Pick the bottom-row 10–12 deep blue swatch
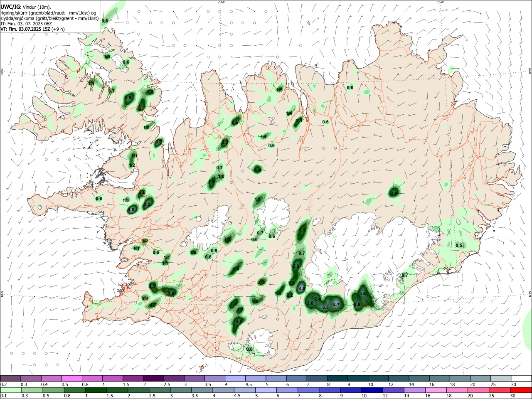This screenshot has width=532, height=399. 372,390
